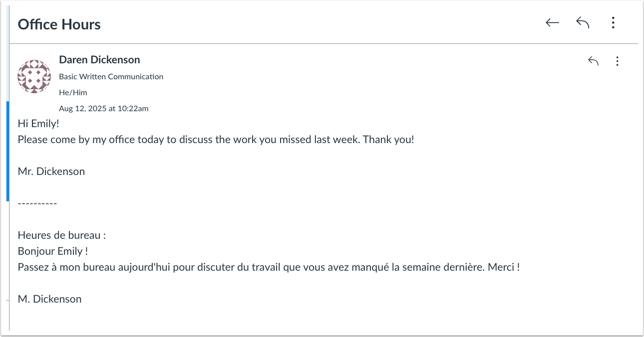Reply to Daren Dickenson's individual message

[x=593, y=60]
